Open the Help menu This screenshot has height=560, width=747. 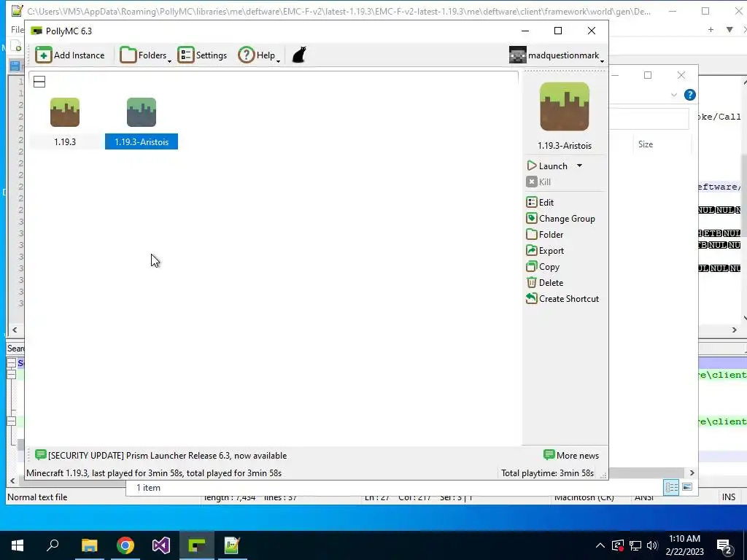pyautogui.click(x=259, y=55)
